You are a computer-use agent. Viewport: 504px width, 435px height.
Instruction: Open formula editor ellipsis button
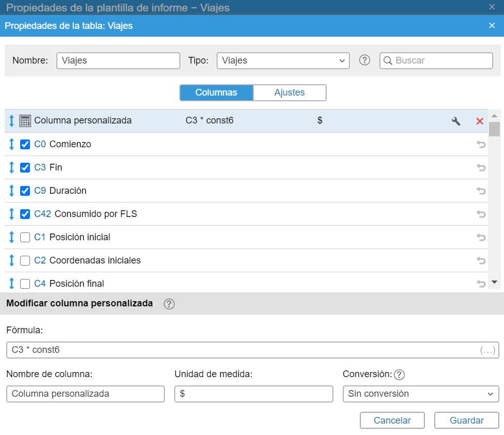[x=487, y=350]
